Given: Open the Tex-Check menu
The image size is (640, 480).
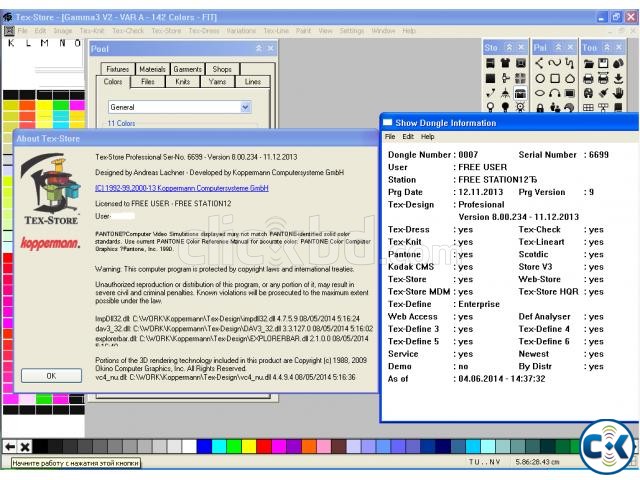Looking at the screenshot, I should click(128, 31).
